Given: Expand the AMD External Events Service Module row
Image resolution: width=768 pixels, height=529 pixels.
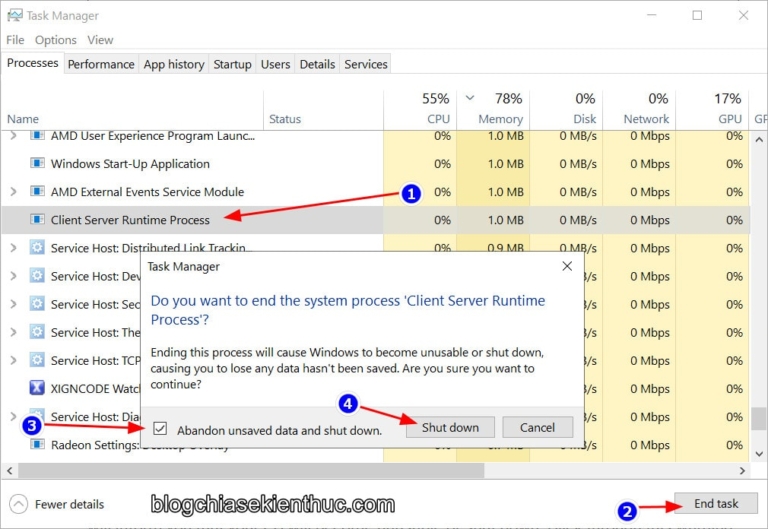Looking at the screenshot, I should [x=13, y=192].
